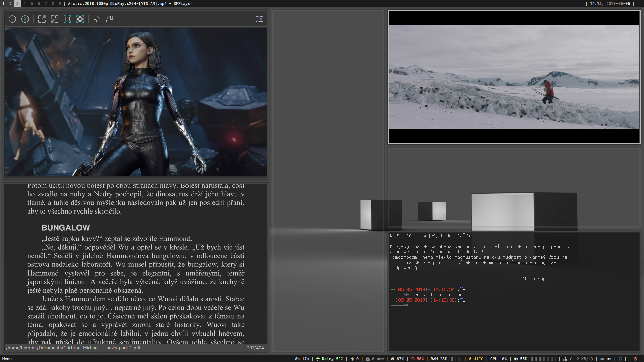Image resolution: width=644 pixels, height=362 pixels.
Task: Click the mail envelope icon '0 new'
Action: 368,359
